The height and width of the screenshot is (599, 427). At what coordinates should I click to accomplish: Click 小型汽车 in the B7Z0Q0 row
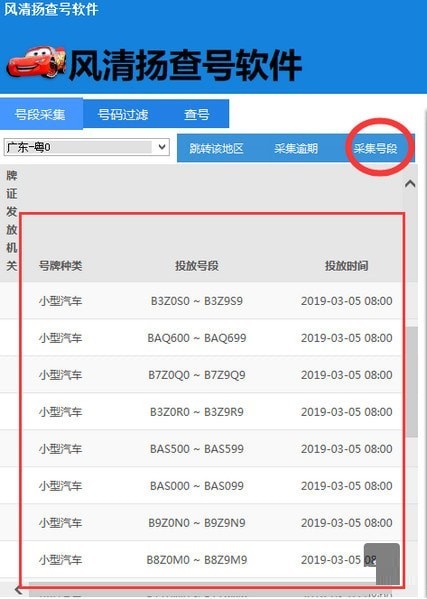[60, 375]
